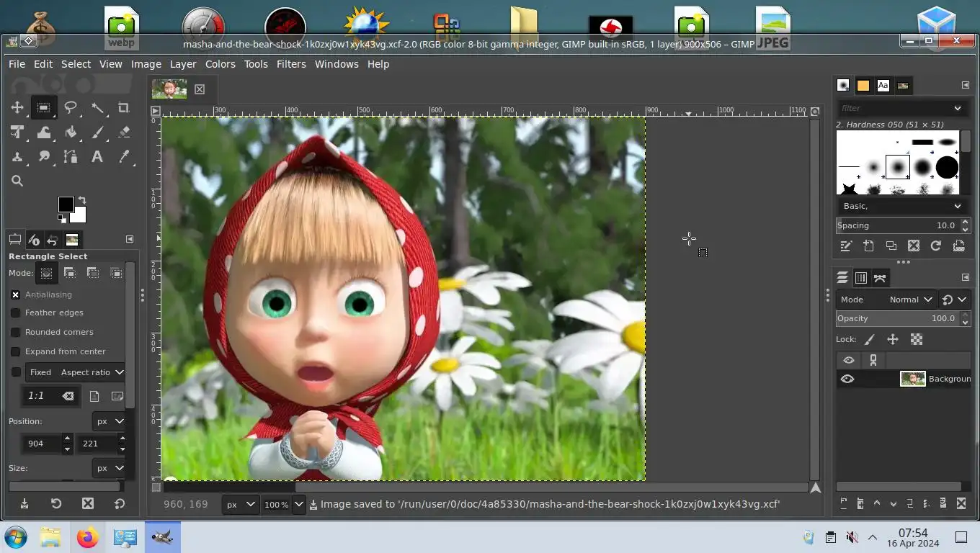Restore tool preset in Tool Options
This screenshot has width=980, height=553.
tap(55, 504)
